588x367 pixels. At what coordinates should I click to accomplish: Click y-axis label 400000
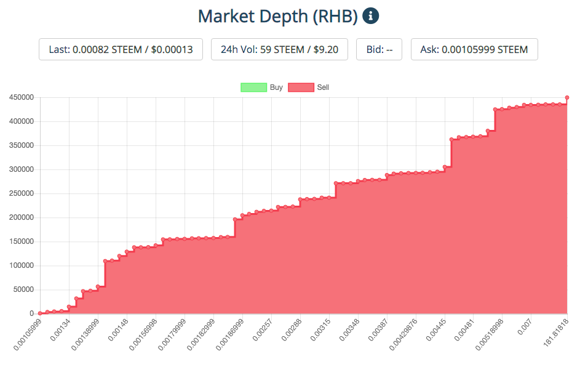pyautogui.click(x=22, y=121)
